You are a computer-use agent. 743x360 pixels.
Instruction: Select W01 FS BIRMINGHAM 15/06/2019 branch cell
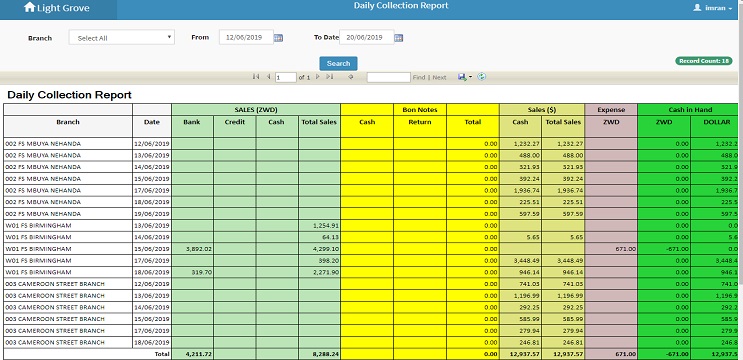68,249
